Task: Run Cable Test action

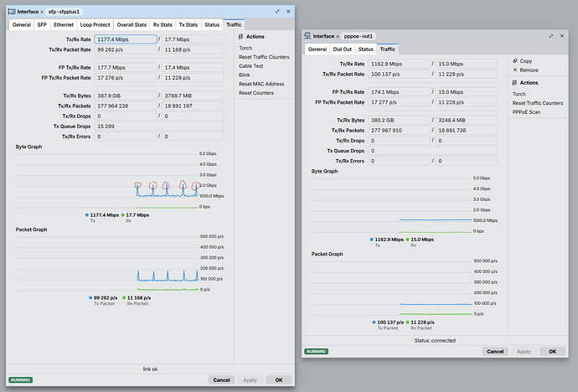Action: coord(250,65)
